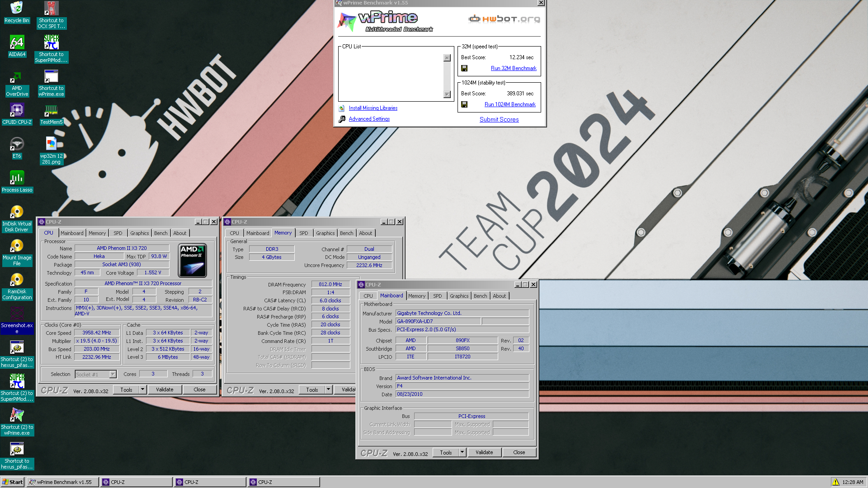Click Close button in Mainboard window
The width and height of the screenshot is (868, 488).
pyautogui.click(x=519, y=452)
